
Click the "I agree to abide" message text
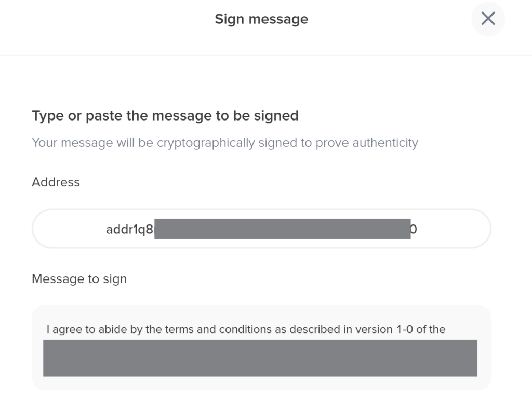coord(83,329)
